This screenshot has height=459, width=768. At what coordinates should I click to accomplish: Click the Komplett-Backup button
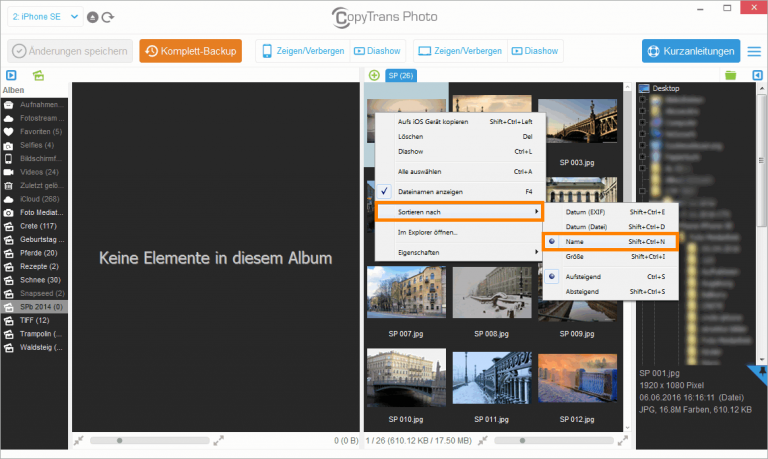[x=190, y=51]
